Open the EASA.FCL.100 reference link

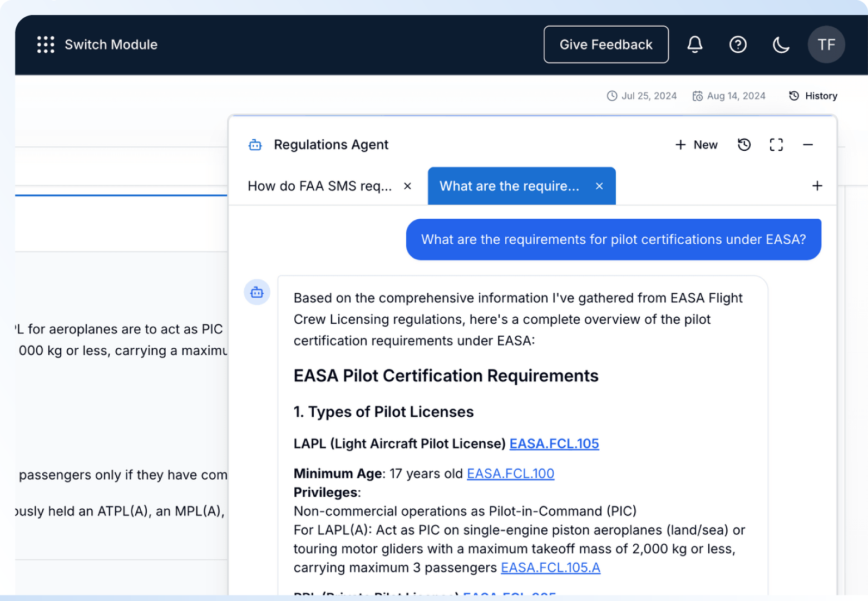click(x=510, y=474)
